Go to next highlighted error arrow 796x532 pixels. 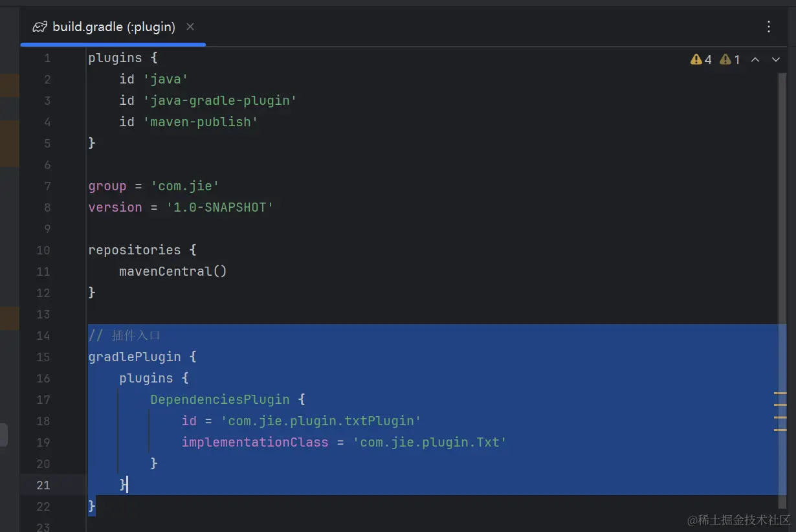pos(776,60)
